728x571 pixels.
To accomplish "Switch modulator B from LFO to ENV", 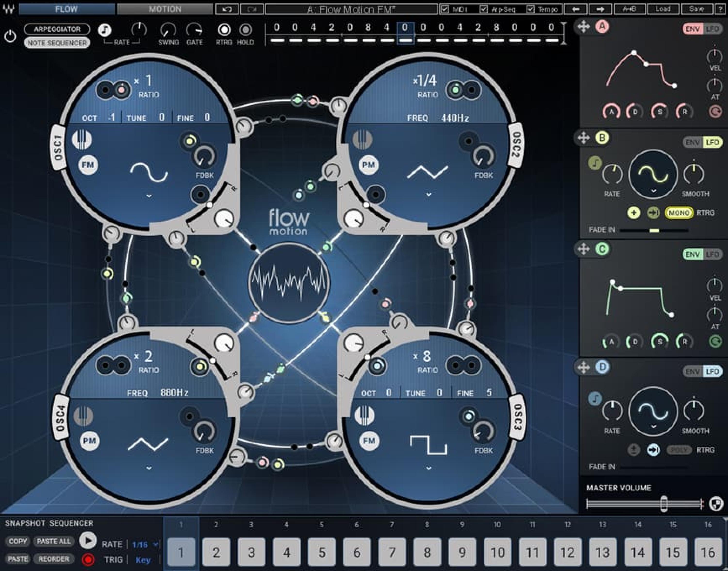I will 693,143.
